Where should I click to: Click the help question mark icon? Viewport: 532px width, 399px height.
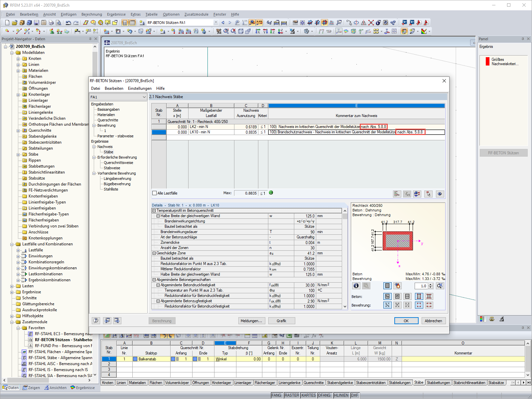coord(96,321)
